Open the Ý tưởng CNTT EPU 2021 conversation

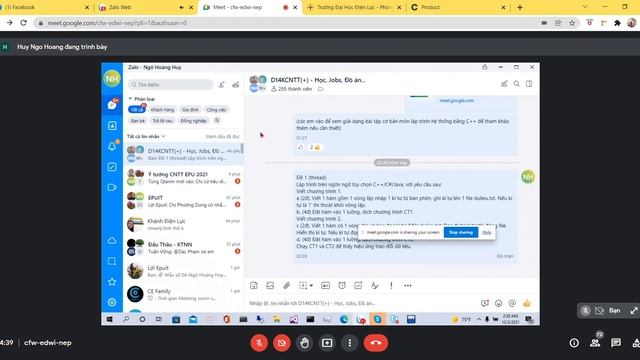click(183, 178)
